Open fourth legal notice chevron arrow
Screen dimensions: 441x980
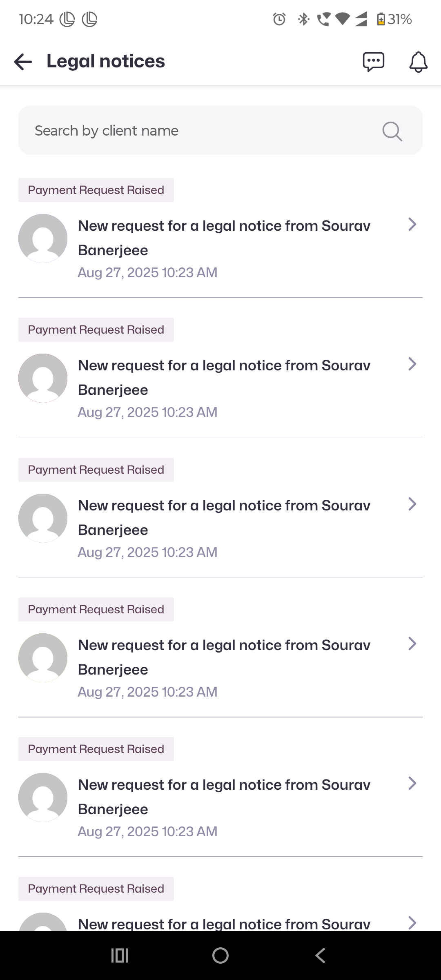412,644
